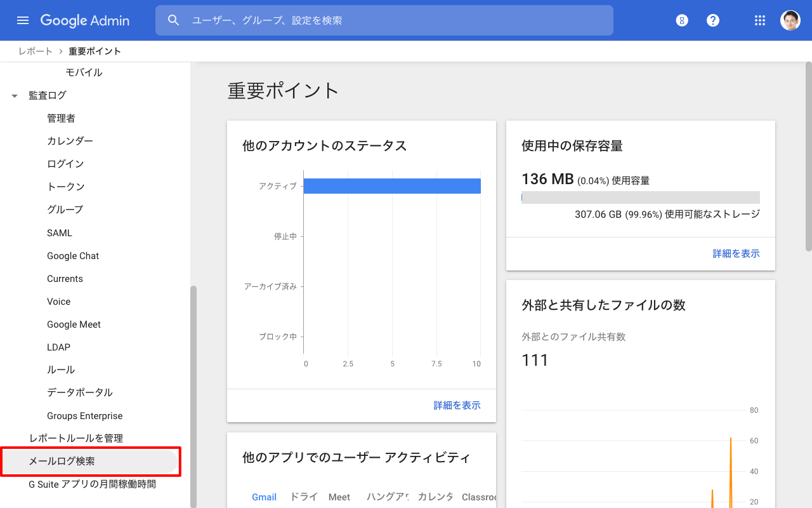The image size is (812, 508).
Task: Open the ルール audit log
Action: coord(61,370)
